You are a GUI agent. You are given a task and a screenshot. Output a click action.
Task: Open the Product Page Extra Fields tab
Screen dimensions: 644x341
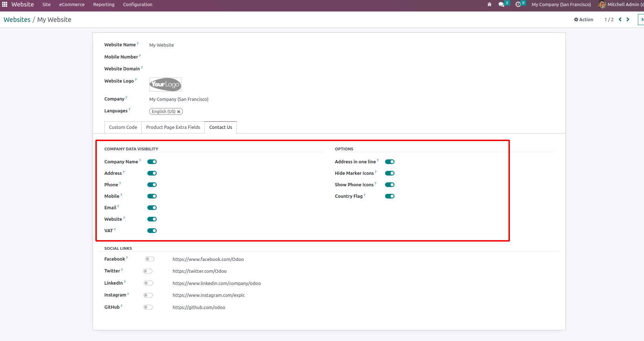pyautogui.click(x=173, y=127)
